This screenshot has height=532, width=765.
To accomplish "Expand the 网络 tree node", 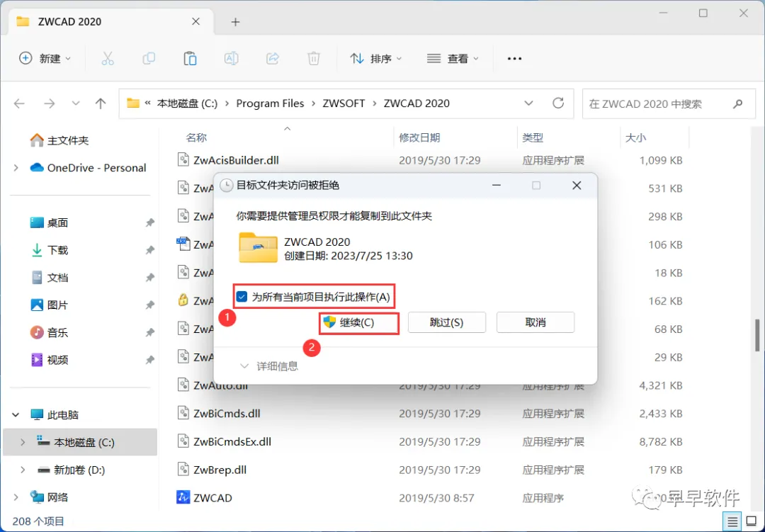I will pos(16,497).
